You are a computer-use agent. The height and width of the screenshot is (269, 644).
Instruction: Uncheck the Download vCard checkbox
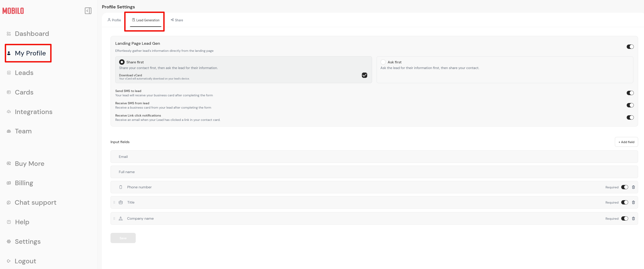coord(364,75)
